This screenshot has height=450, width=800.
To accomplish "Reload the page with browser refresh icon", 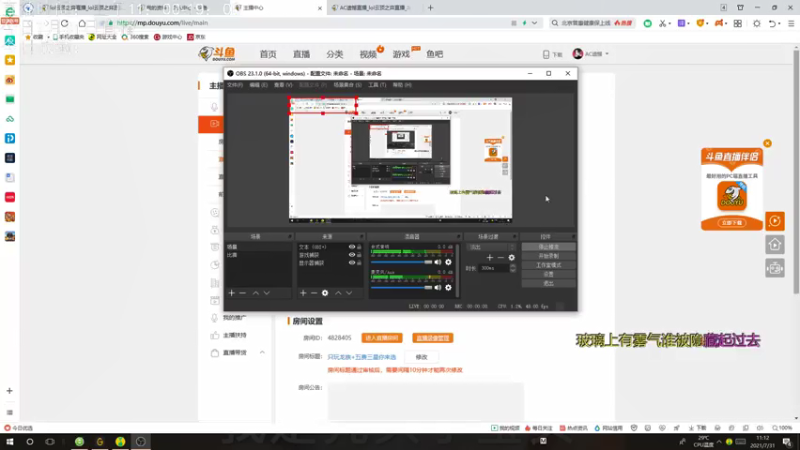I will click(x=65, y=23).
